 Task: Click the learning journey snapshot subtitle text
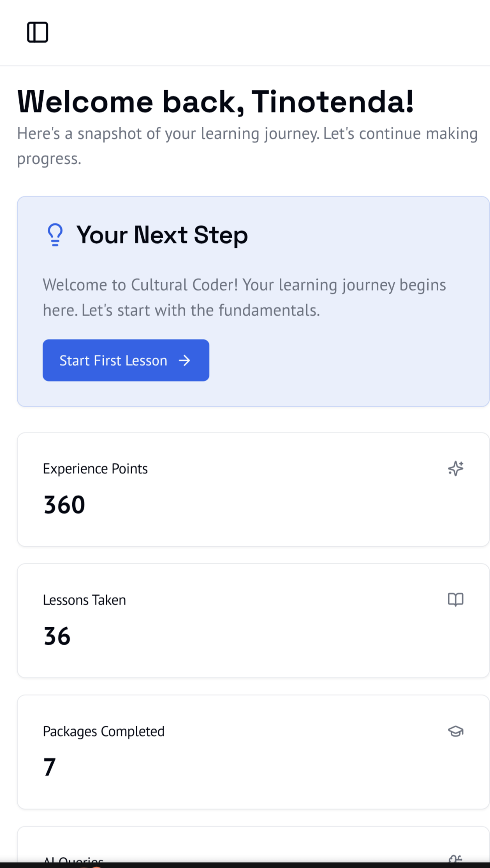click(x=247, y=145)
